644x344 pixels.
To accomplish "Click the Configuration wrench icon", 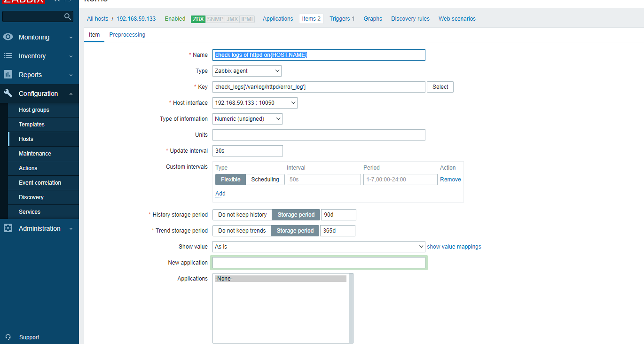I will click(x=8, y=94).
